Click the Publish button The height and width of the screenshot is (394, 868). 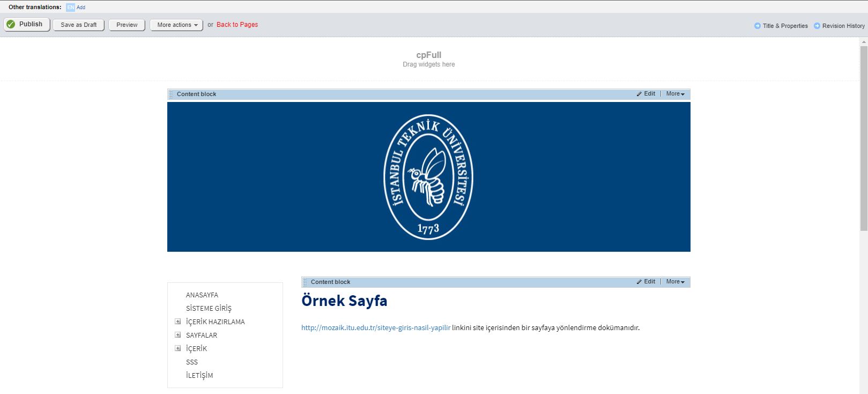coord(27,25)
